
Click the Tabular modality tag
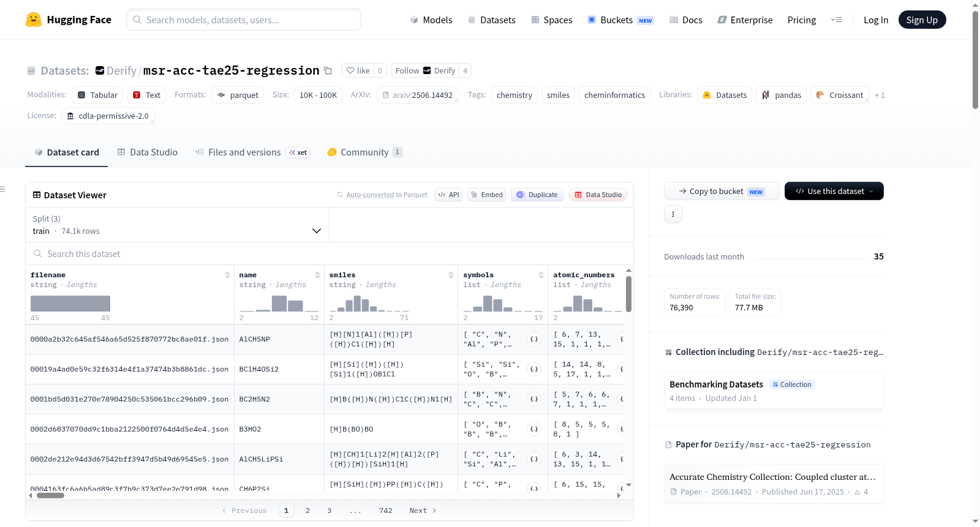tap(97, 95)
